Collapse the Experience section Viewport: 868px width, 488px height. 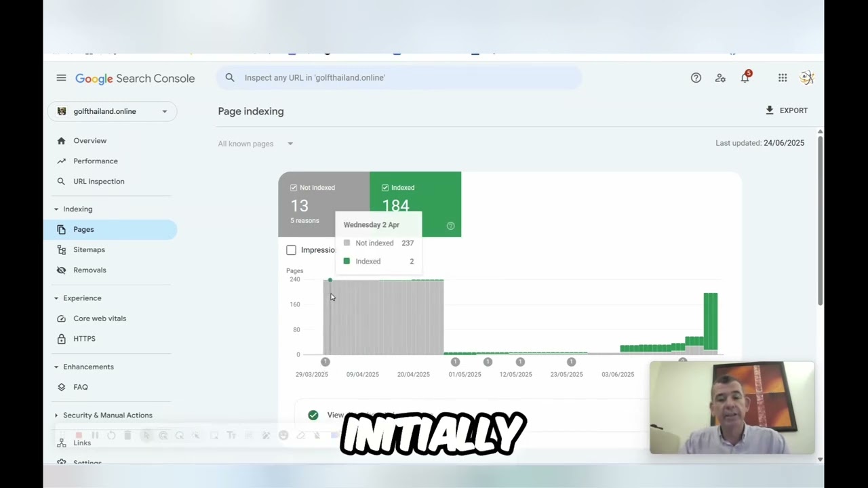pyautogui.click(x=79, y=298)
